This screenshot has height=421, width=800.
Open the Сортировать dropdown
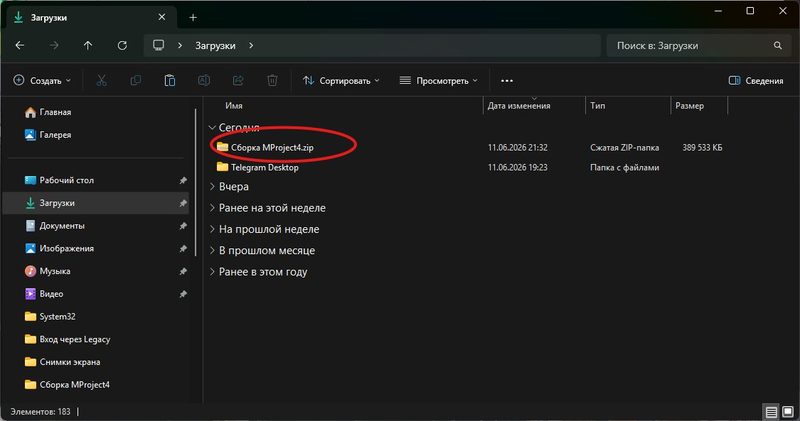(x=341, y=81)
